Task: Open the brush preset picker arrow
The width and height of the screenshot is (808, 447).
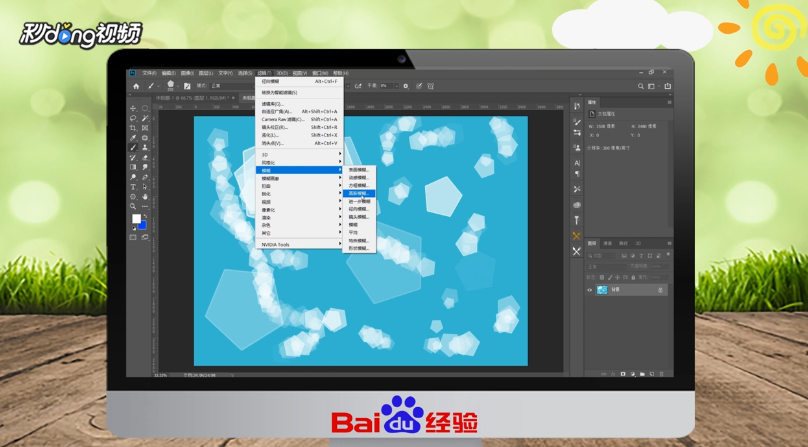Action: point(178,86)
